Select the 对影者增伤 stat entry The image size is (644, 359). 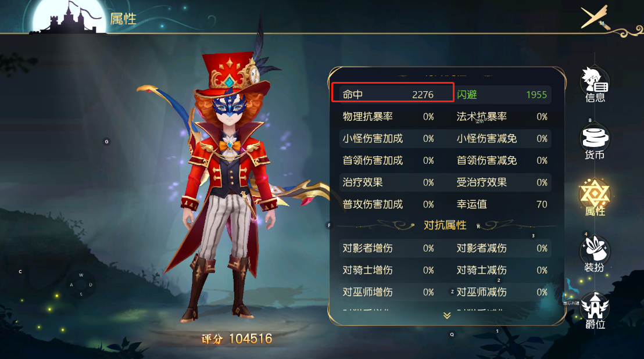coord(388,248)
